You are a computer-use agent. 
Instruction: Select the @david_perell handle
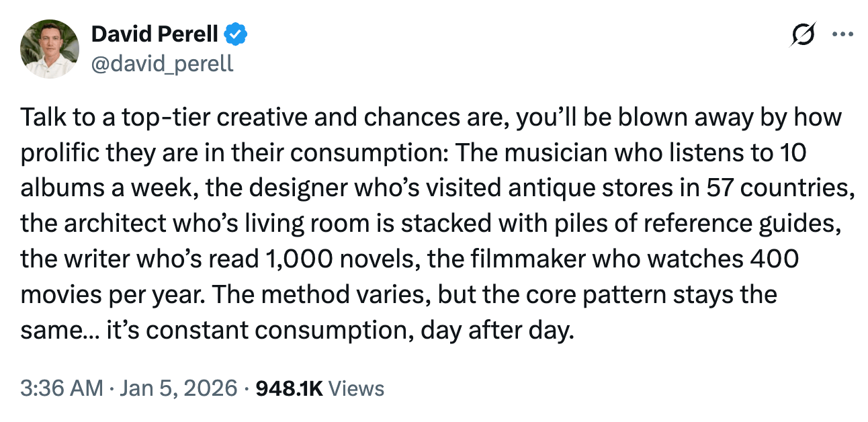161,63
